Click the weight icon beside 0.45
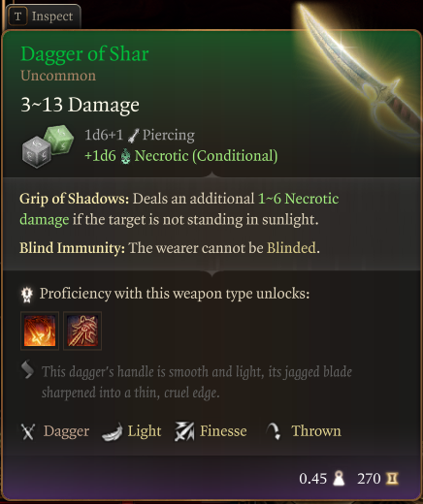Image resolution: width=423 pixels, height=504 pixels. coord(339,479)
